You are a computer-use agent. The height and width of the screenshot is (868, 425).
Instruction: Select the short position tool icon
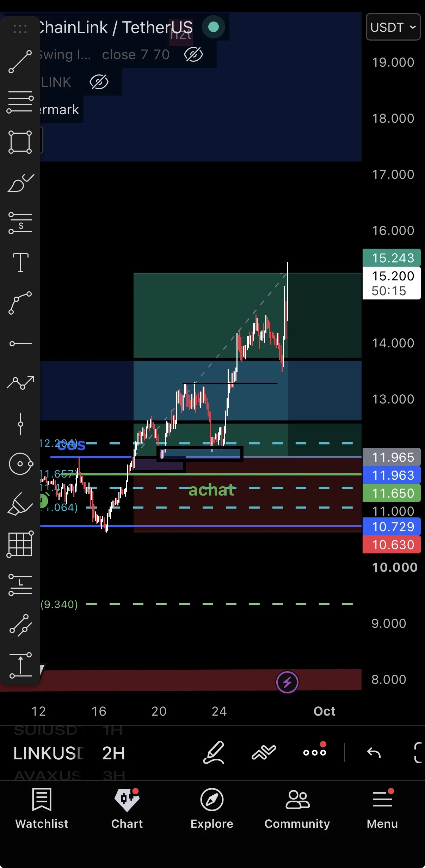coord(20,223)
